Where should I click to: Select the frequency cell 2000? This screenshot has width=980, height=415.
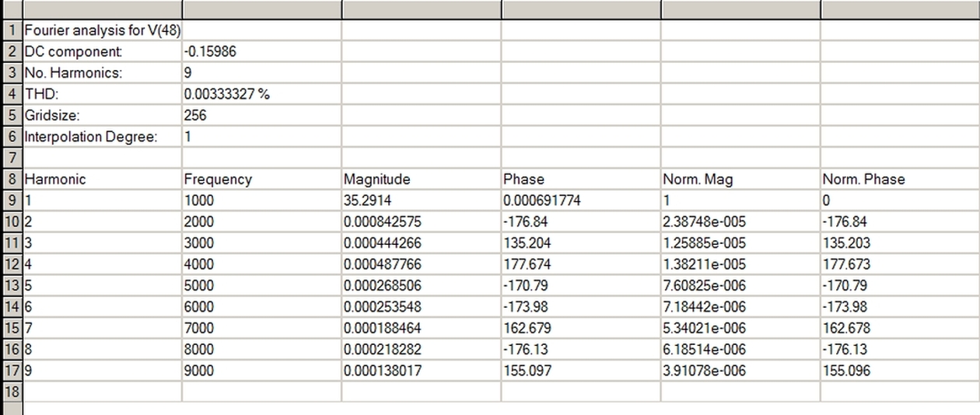(261, 222)
